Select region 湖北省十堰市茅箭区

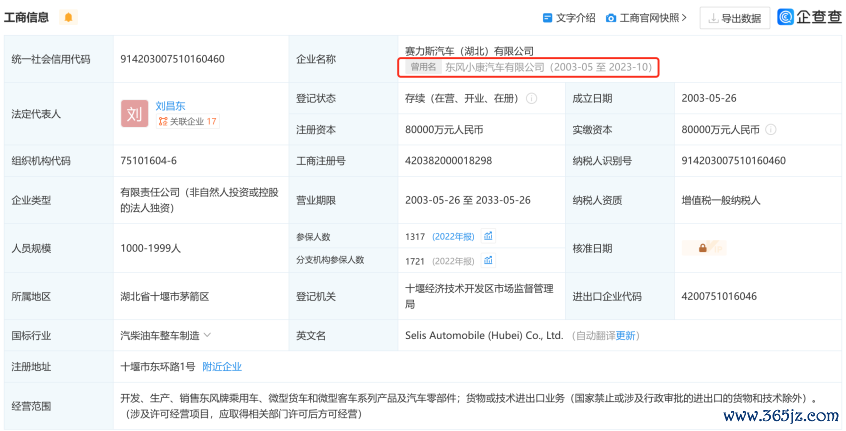165,296
